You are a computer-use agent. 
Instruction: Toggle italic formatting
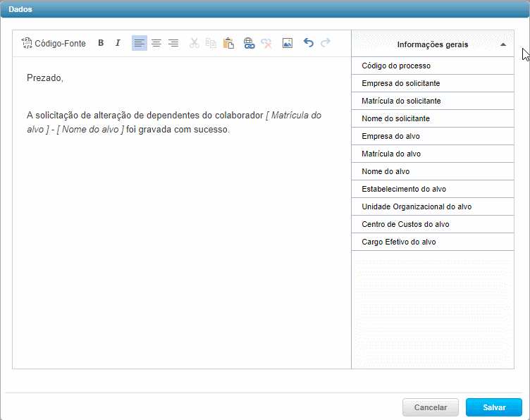[x=118, y=43]
